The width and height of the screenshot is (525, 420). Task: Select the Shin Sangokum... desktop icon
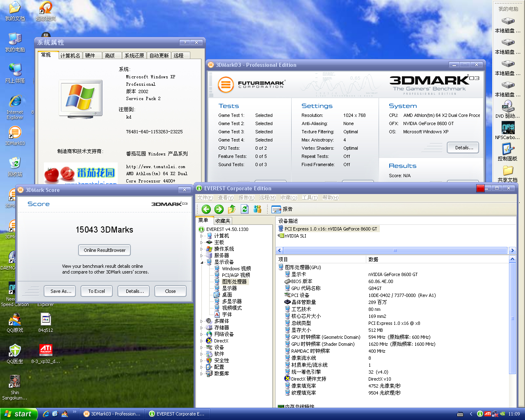[x=15, y=388]
